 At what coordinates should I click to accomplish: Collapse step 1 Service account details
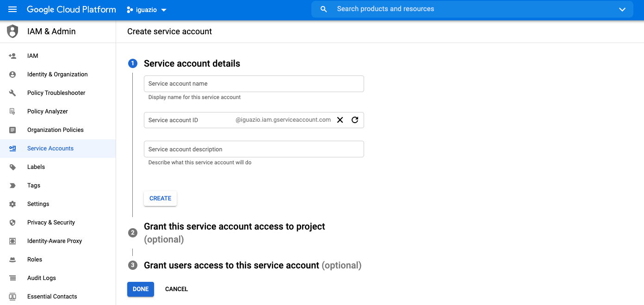click(x=192, y=63)
